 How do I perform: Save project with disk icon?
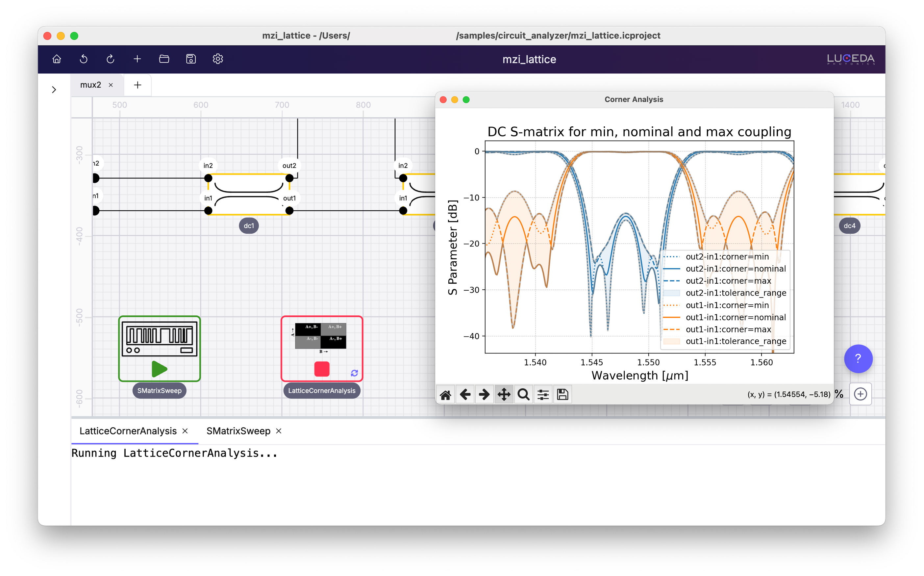click(x=191, y=59)
